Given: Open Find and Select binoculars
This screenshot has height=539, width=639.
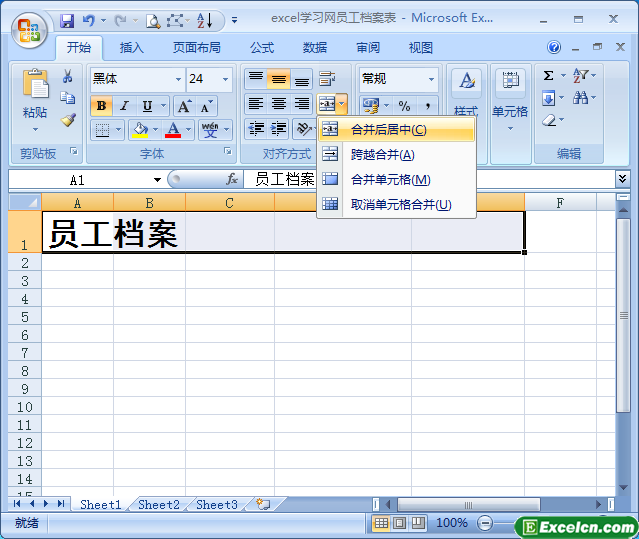Looking at the screenshot, I should 580,98.
